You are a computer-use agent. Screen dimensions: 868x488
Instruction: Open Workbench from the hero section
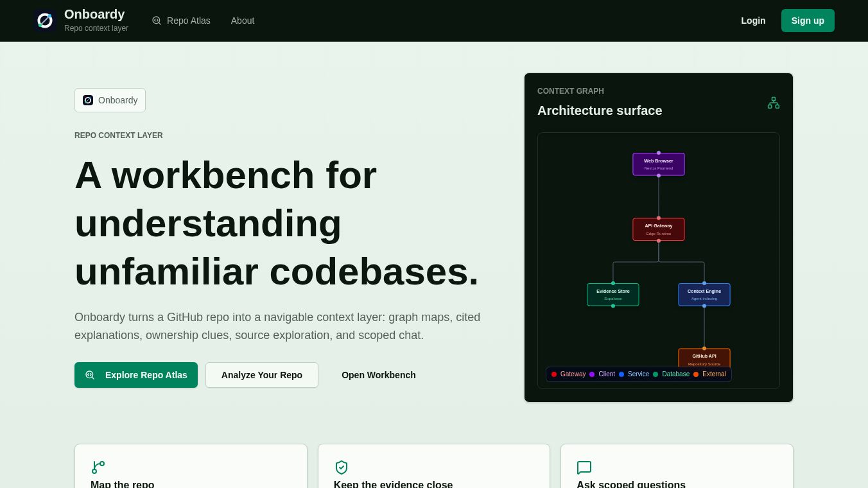[x=379, y=375]
